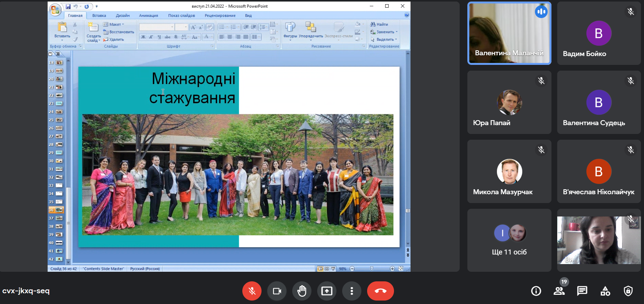Viewport: 644px width, 304px height.
Task: Show participants list with 19 badge
Action: pos(559,291)
